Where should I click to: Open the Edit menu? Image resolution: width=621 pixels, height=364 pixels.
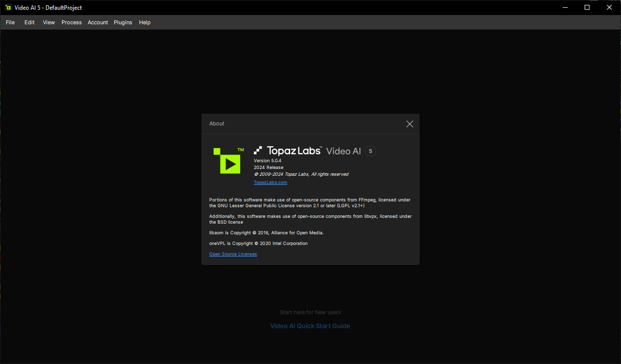(30, 22)
